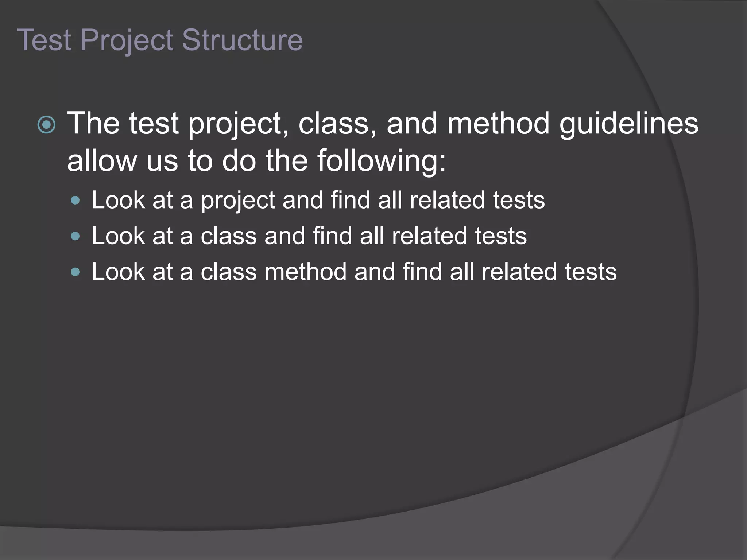Click the word 'Test' in the slide title
The image size is (747, 560).
44,39
